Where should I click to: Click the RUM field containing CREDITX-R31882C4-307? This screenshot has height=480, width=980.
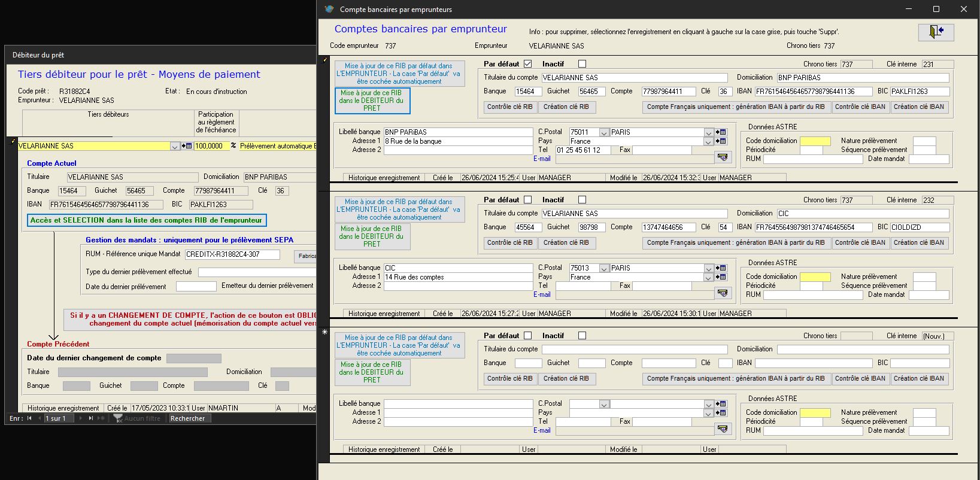coord(232,254)
